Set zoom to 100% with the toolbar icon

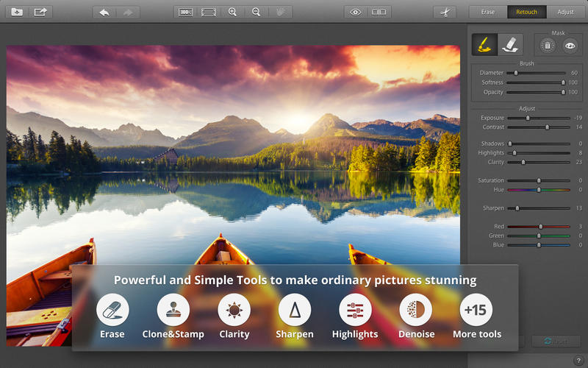pyautogui.click(x=185, y=13)
